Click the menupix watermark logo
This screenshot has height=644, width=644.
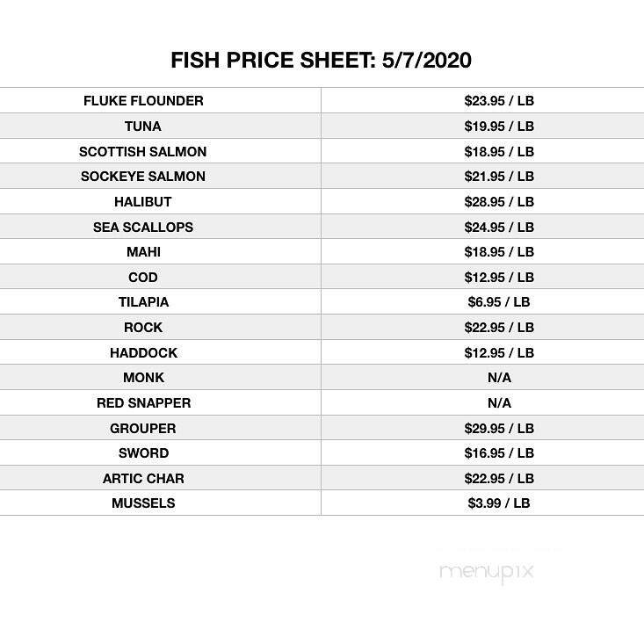coord(486,572)
